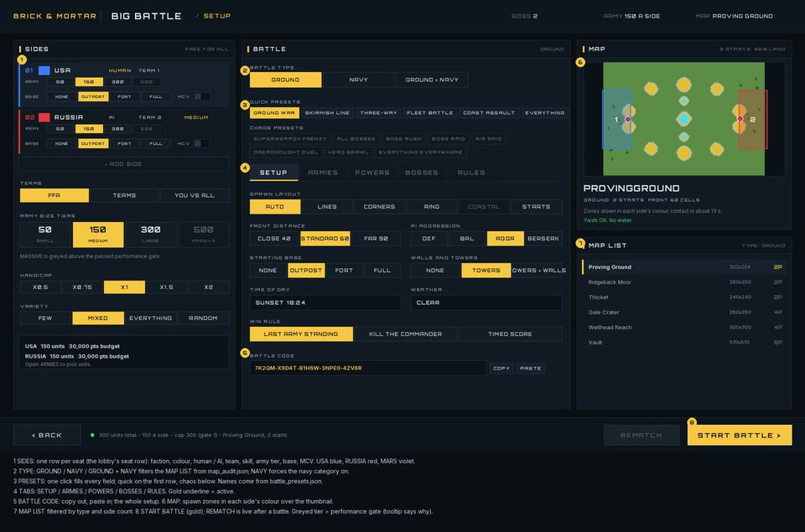The width and height of the screenshot is (805, 532).
Task: Choose TIMED SCORE win rule
Action: [x=510, y=334]
